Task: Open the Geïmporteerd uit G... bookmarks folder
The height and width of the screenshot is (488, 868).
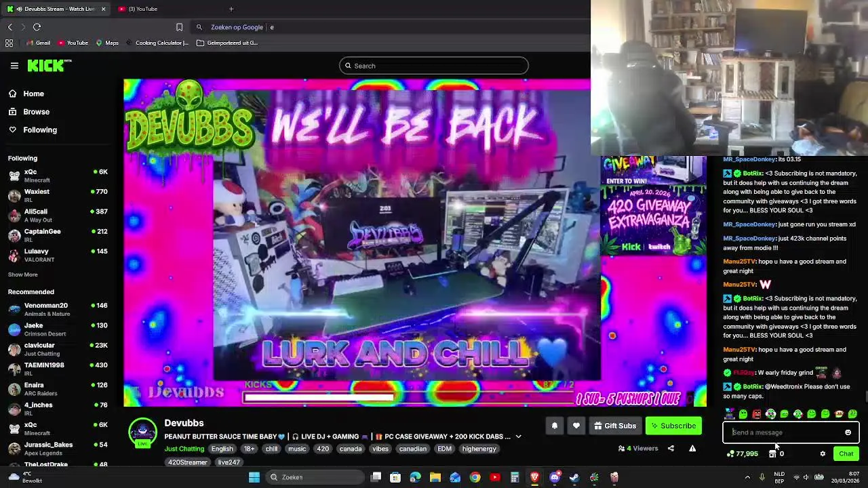Action: coord(227,43)
